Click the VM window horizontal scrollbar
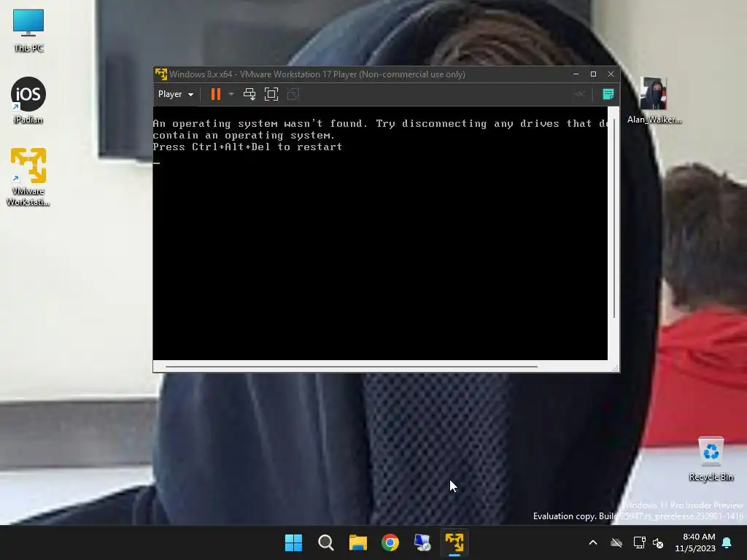 click(351, 366)
